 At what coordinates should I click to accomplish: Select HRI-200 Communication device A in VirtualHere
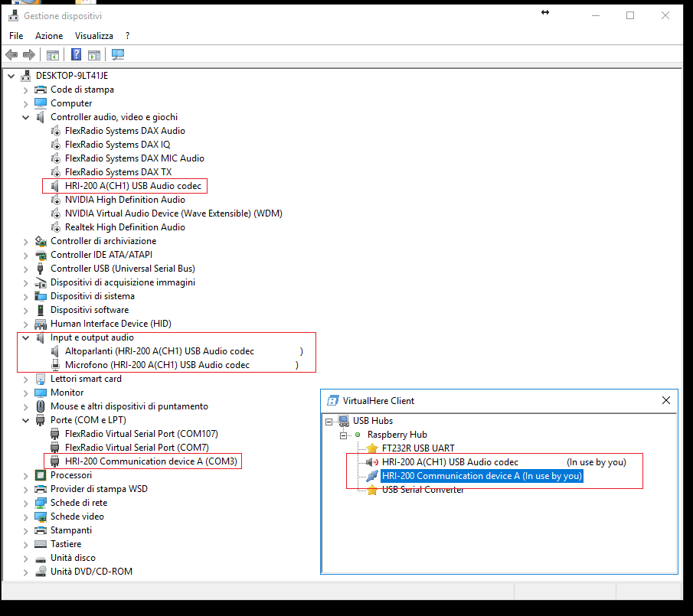click(x=482, y=476)
